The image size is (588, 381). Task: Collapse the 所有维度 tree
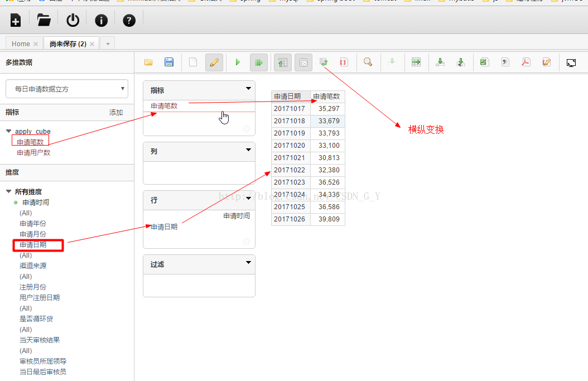click(8, 191)
